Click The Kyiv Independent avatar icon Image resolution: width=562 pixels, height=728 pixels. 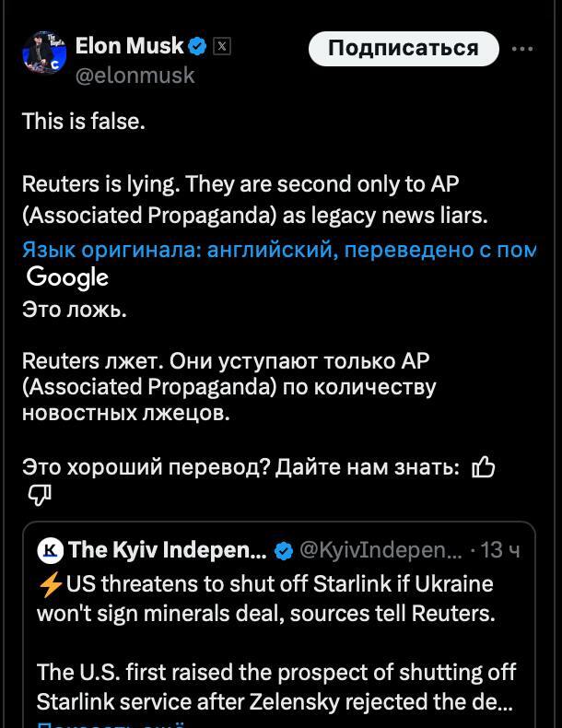(51, 550)
